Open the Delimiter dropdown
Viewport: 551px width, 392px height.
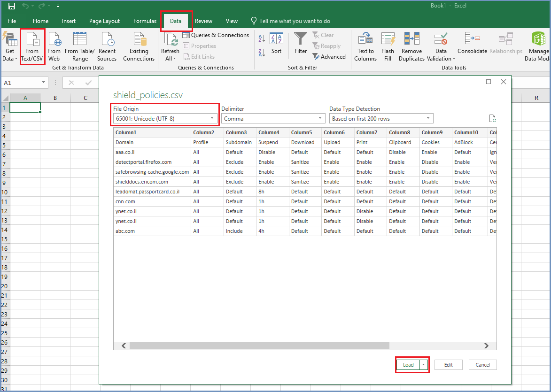pyautogui.click(x=273, y=119)
